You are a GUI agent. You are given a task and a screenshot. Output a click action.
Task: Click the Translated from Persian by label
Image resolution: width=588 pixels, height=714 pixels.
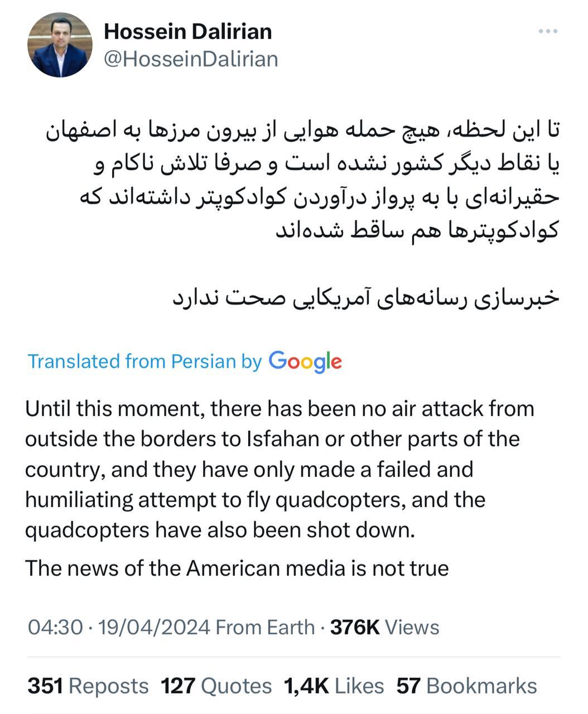(144, 361)
